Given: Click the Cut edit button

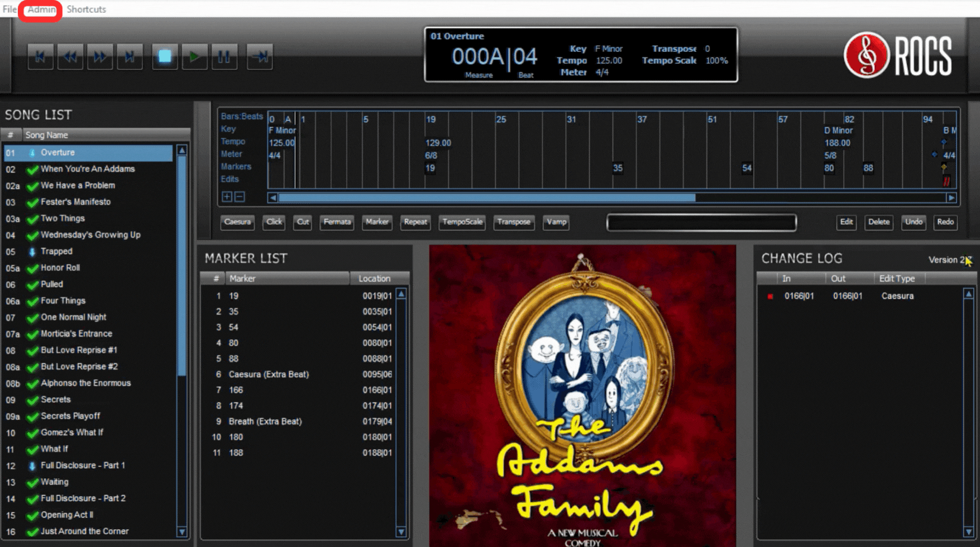Looking at the screenshot, I should (303, 222).
